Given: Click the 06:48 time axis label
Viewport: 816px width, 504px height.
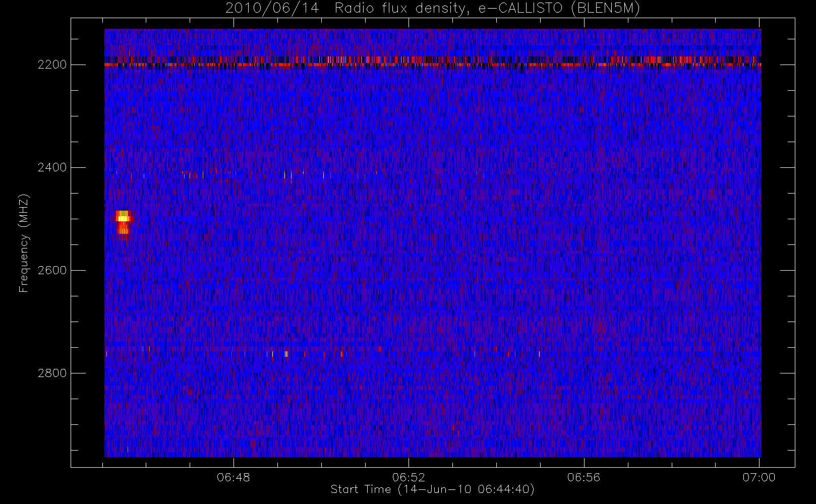Looking at the screenshot, I should coord(234,477).
